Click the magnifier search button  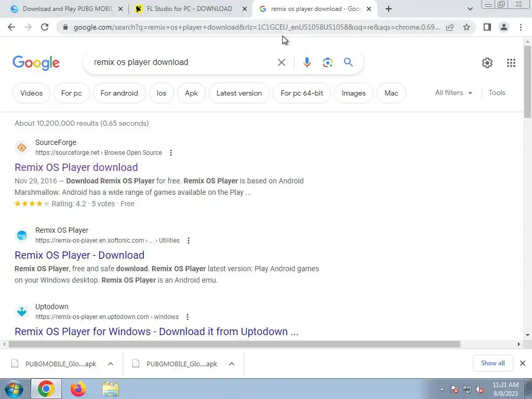(x=348, y=62)
